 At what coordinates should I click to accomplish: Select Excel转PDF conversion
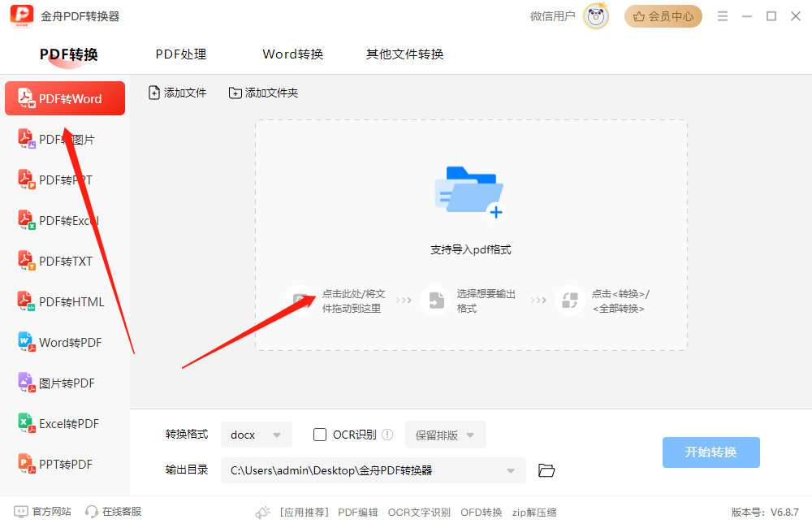[x=65, y=424]
